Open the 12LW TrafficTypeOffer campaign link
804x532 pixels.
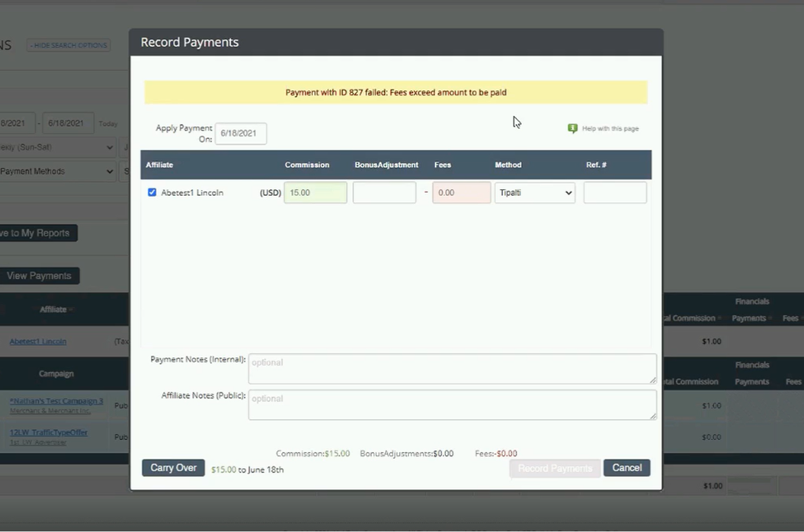[51, 432]
